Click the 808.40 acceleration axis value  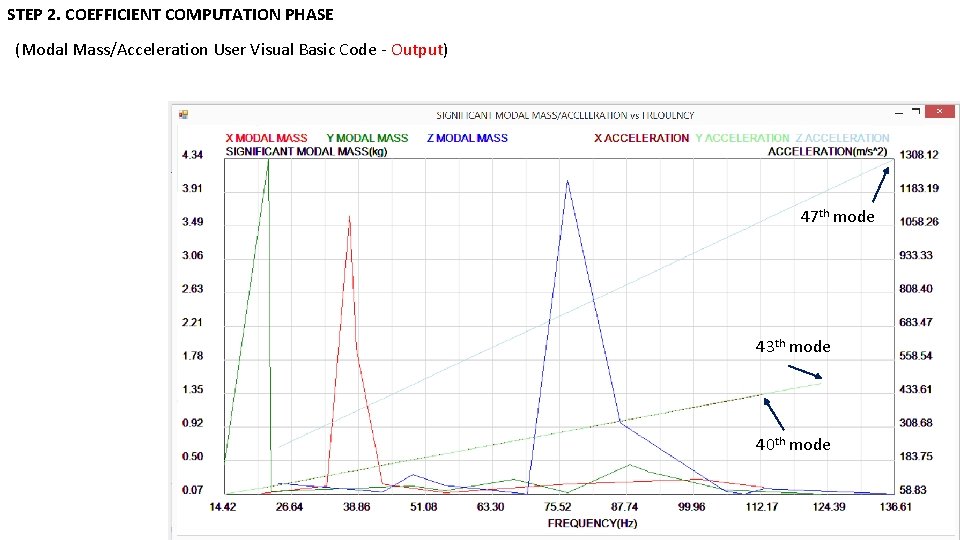[x=916, y=289]
